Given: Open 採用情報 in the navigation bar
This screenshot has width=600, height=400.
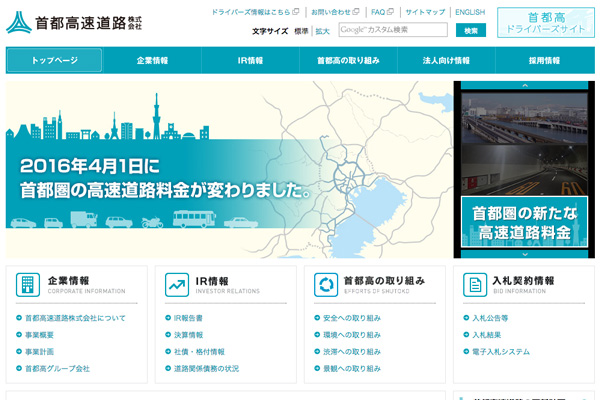Looking at the screenshot, I should click(544, 60).
